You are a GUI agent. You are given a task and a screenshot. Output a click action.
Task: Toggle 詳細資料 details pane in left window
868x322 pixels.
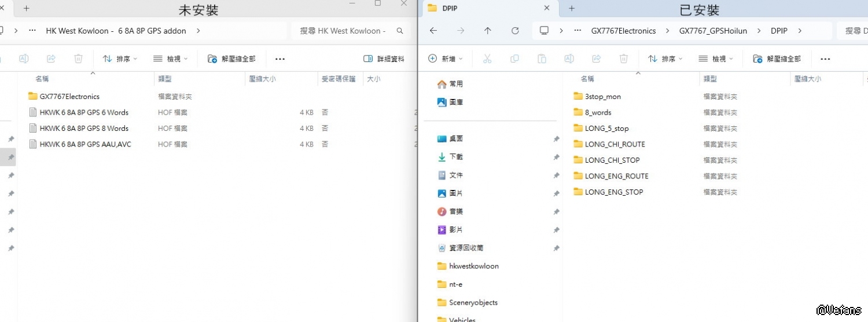point(384,58)
